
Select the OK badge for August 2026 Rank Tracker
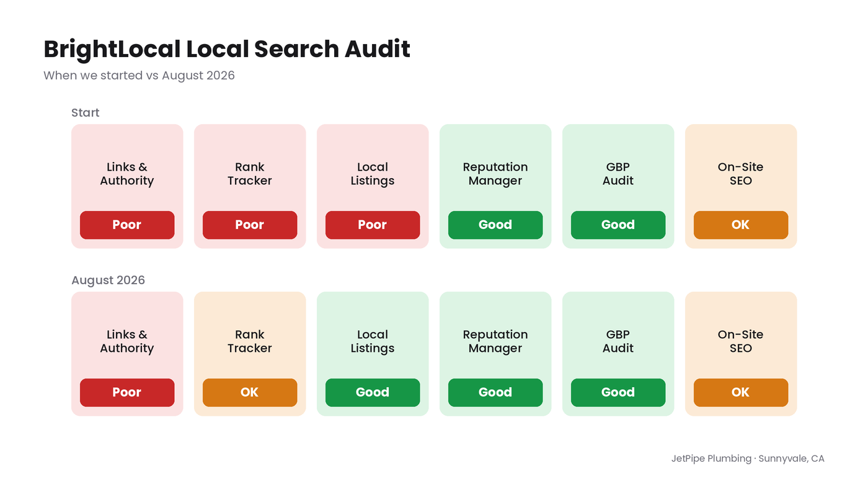tap(250, 392)
